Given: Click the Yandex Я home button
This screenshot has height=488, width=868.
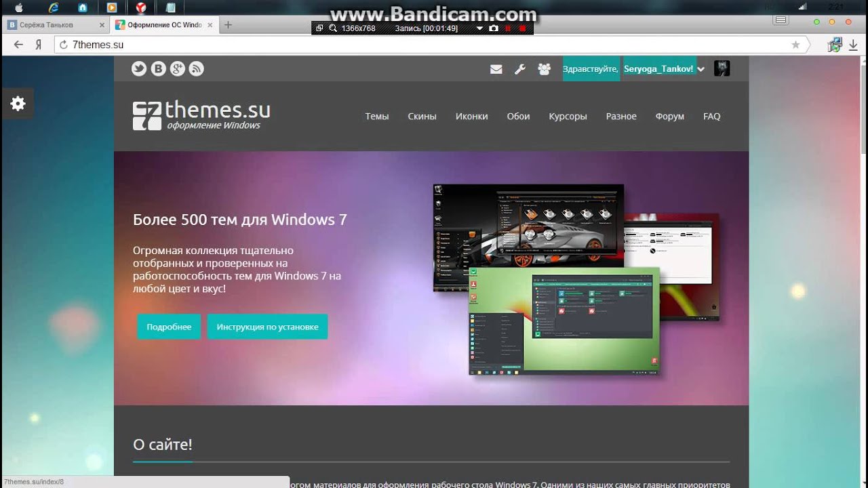Looking at the screenshot, I should pos(39,45).
